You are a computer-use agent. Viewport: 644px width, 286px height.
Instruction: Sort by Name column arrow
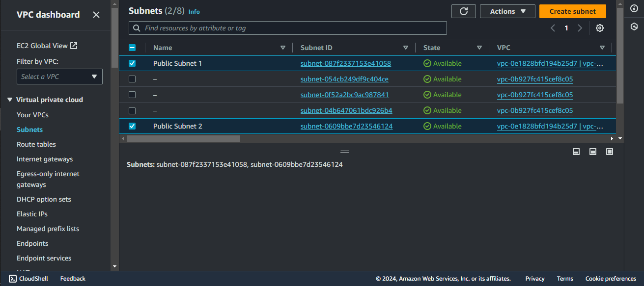[x=283, y=48]
